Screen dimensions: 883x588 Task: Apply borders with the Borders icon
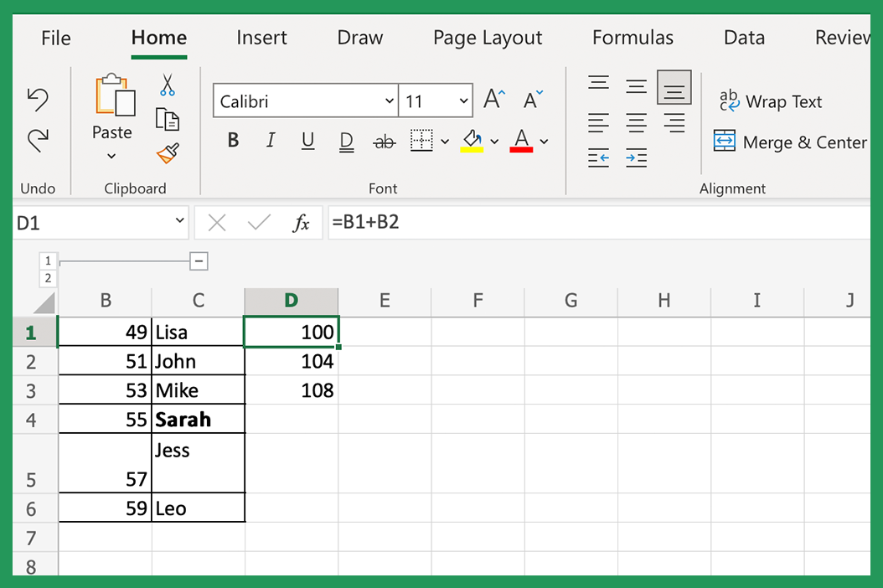pyautogui.click(x=421, y=141)
